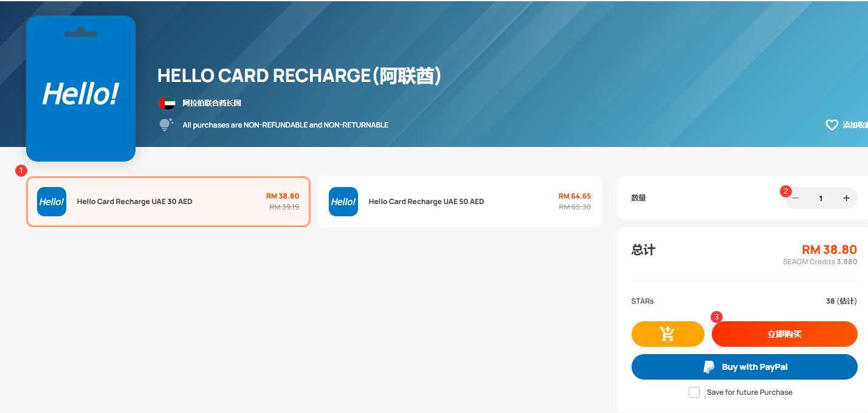Decrease quantity with minus button
Image resolution: width=868 pixels, height=413 pixels.
pyautogui.click(x=796, y=198)
